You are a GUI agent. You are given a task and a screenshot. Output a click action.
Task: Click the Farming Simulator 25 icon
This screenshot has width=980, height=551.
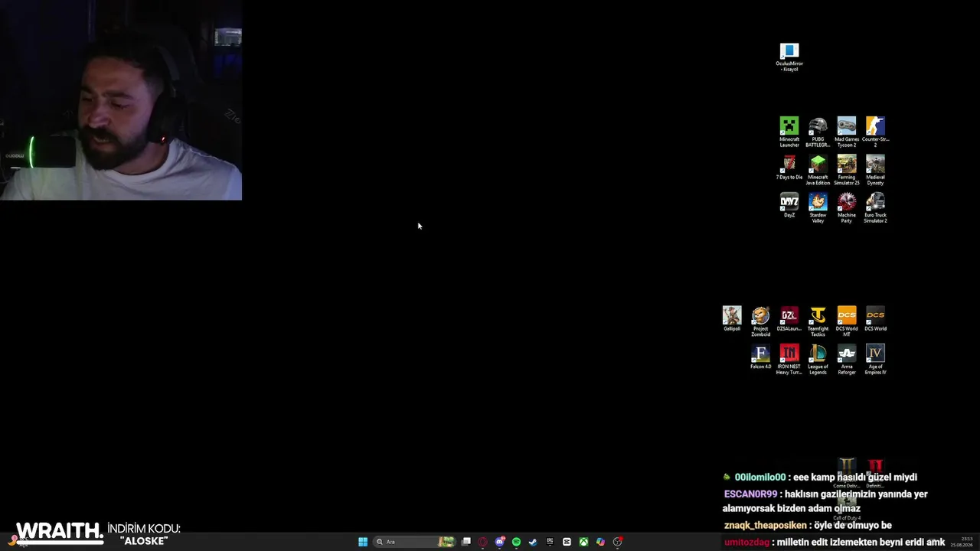(x=847, y=170)
